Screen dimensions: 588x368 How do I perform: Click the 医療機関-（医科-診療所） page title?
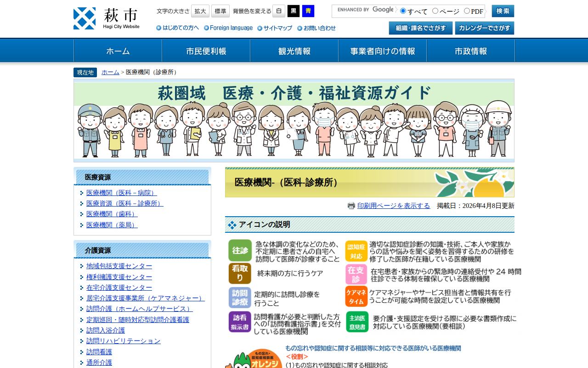pos(370,183)
